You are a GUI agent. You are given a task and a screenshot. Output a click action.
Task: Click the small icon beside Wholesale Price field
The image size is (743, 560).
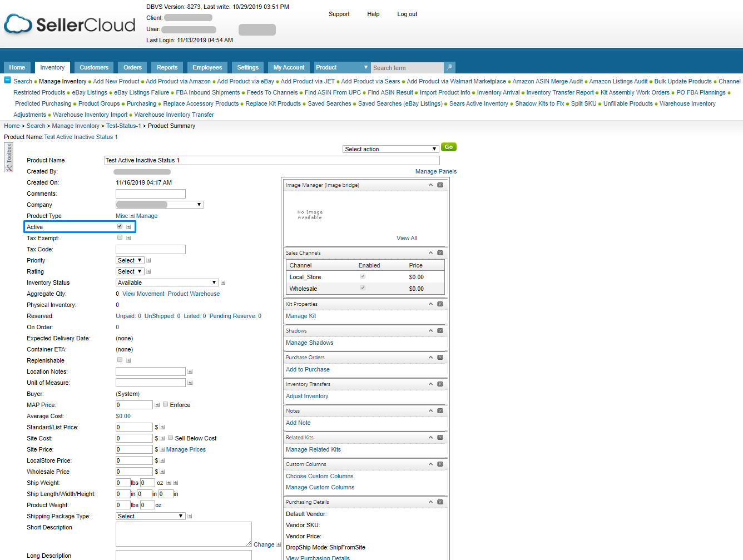pyautogui.click(x=162, y=472)
